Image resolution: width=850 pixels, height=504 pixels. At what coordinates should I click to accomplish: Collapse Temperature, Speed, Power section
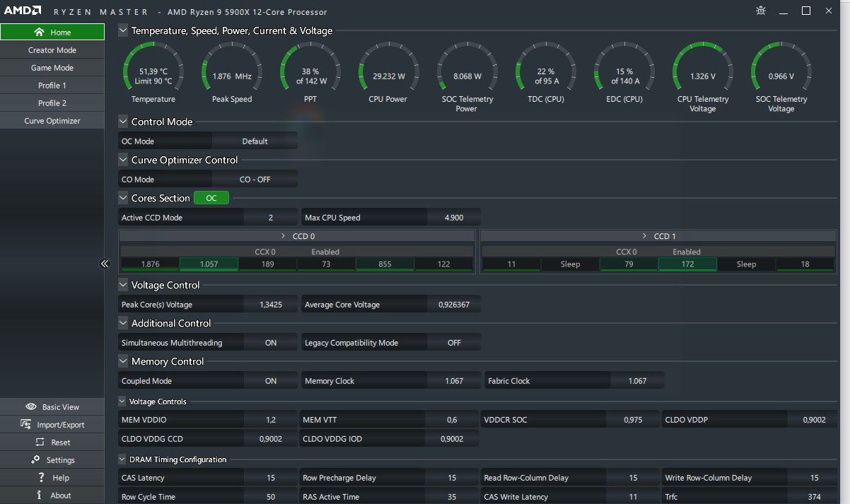pyautogui.click(x=123, y=30)
